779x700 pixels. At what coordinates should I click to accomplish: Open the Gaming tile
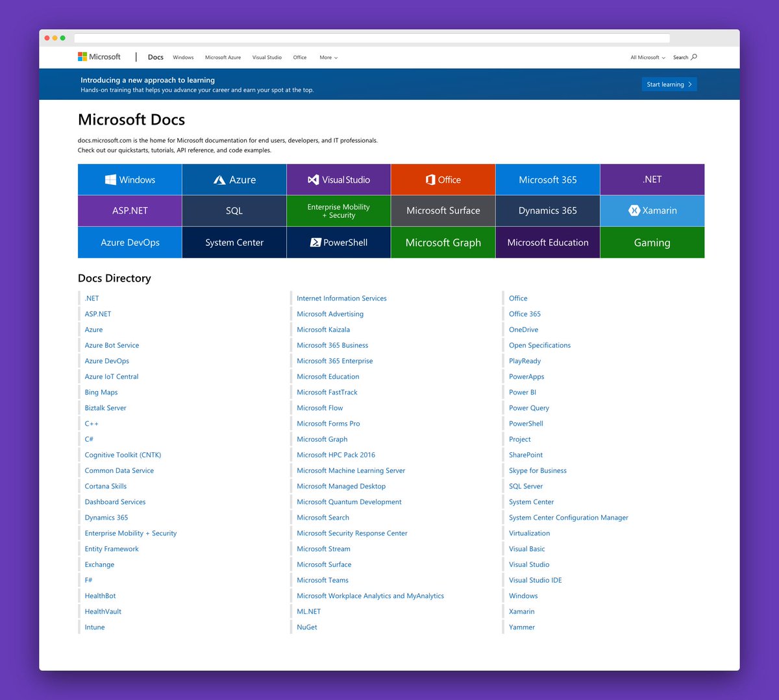pyautogui.click(x=652, y=243)
